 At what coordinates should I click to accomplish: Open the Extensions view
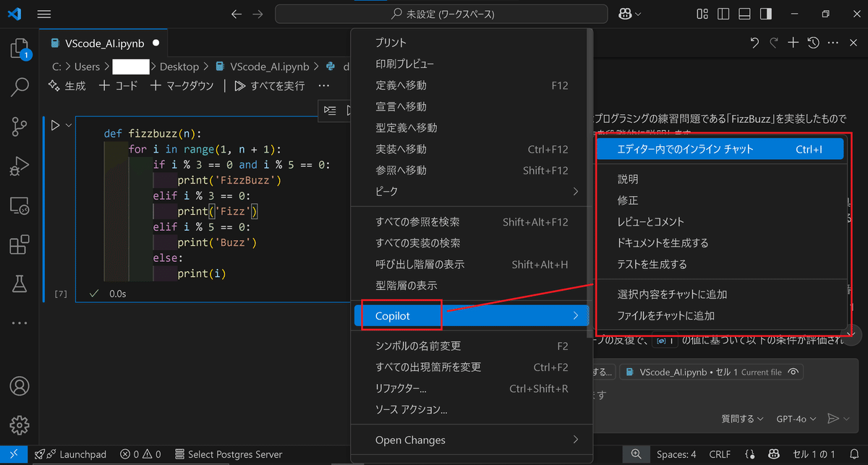20,246
